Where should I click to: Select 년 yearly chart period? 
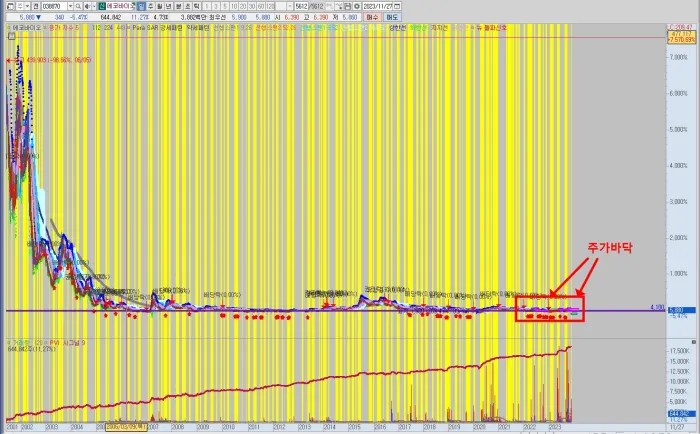tap(168, 6)
